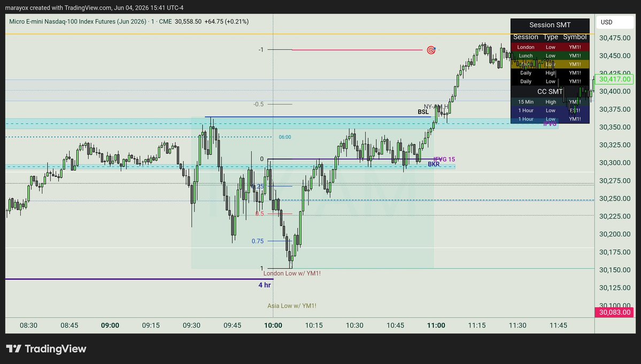
Task: Click the 08:45 time axis label
Action: pos(69,326)
